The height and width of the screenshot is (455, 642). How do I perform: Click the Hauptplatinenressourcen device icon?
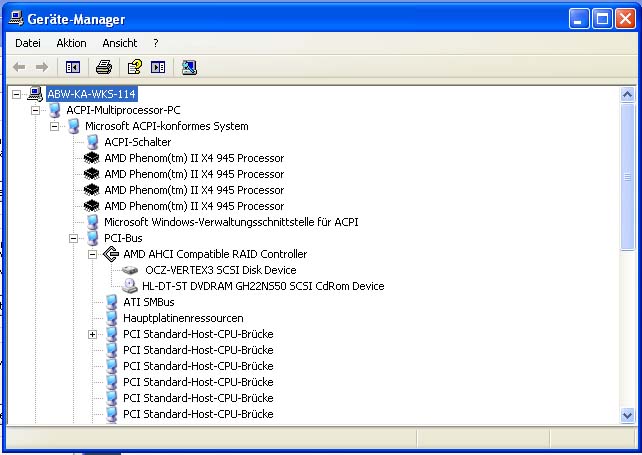(111, 318)
